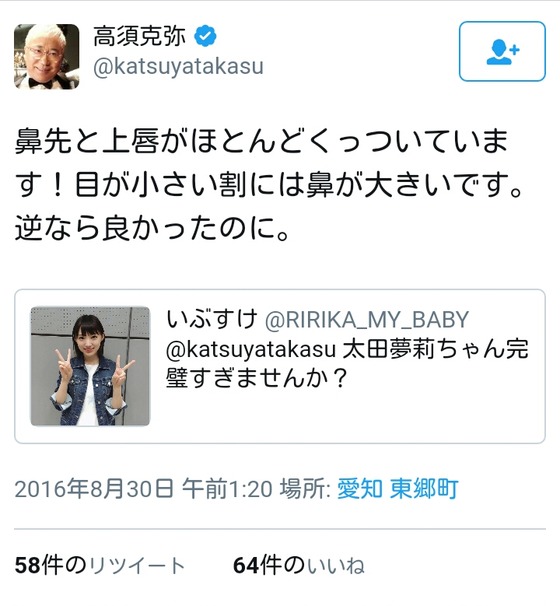Click the follow user icon button
The width and height of the screenshot is (560, 606).
pos(502,51)
